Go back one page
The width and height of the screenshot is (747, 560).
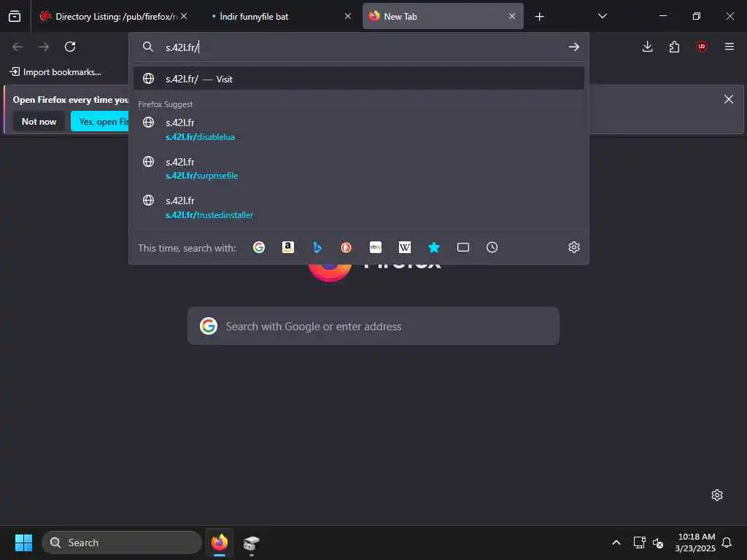(18, 47)
